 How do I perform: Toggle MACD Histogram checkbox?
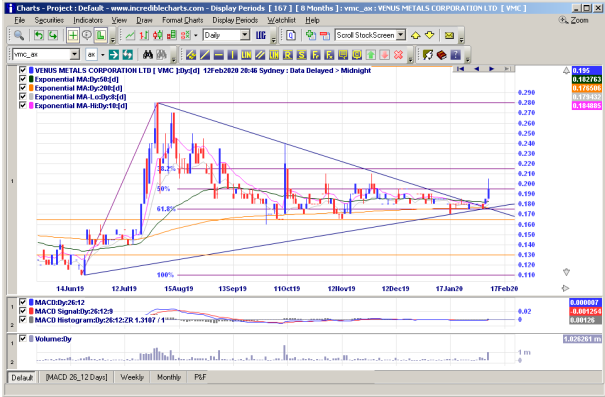coord(23,320)
